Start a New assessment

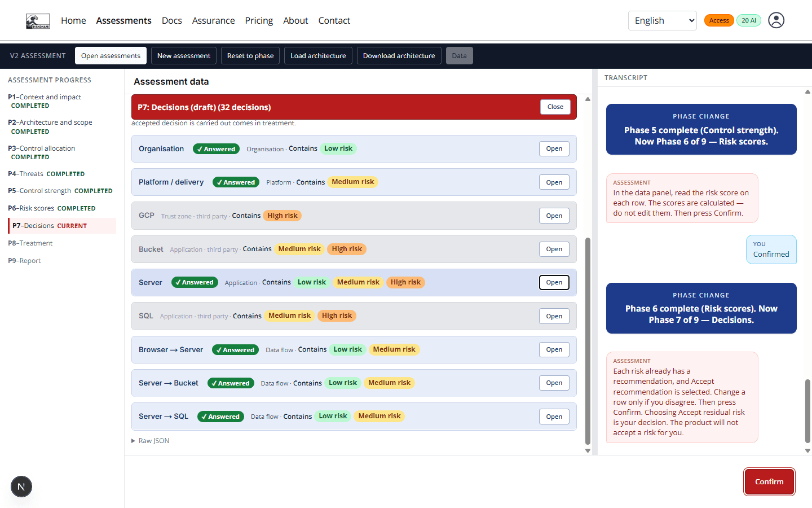[184, 56]
